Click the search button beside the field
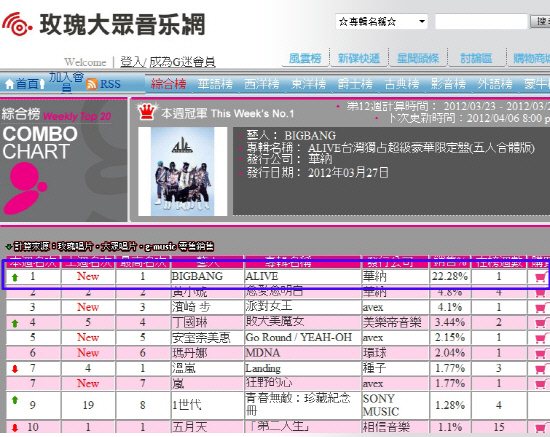 539,22
